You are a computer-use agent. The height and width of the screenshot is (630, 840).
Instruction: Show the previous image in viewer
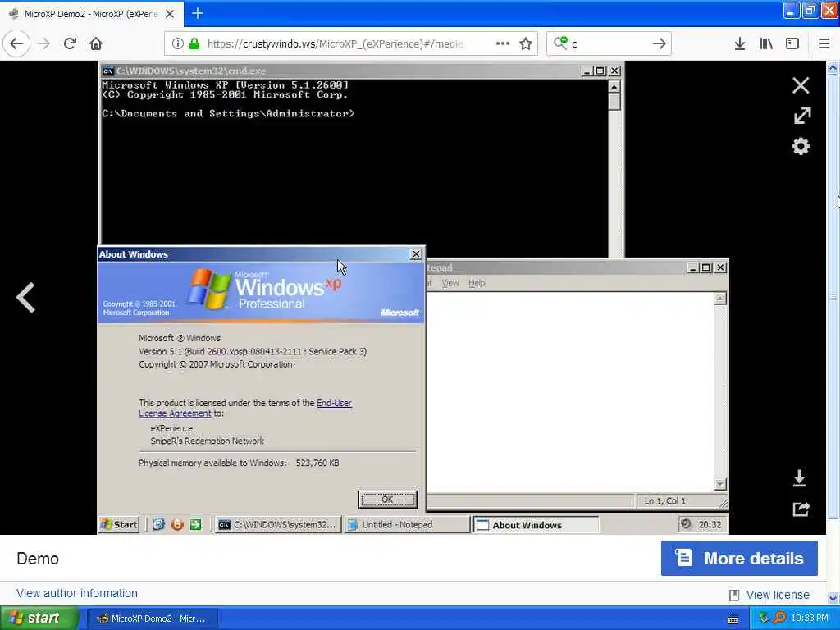click(25, 297)
